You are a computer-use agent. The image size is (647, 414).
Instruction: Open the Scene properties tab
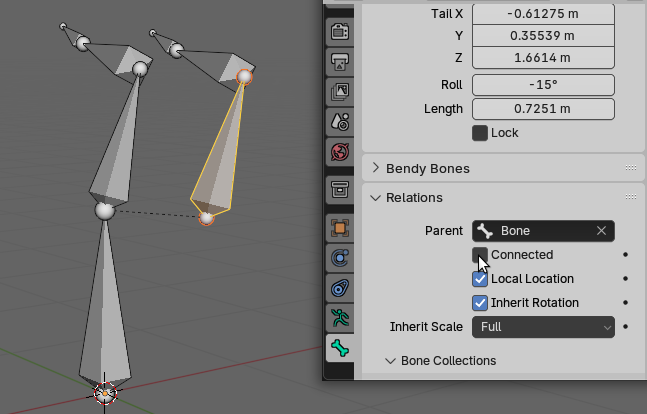340,122
